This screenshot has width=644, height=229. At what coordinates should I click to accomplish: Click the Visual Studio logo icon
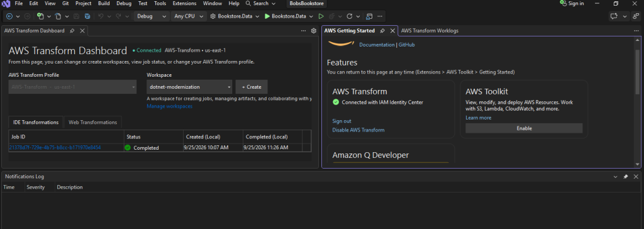(6, 4)
